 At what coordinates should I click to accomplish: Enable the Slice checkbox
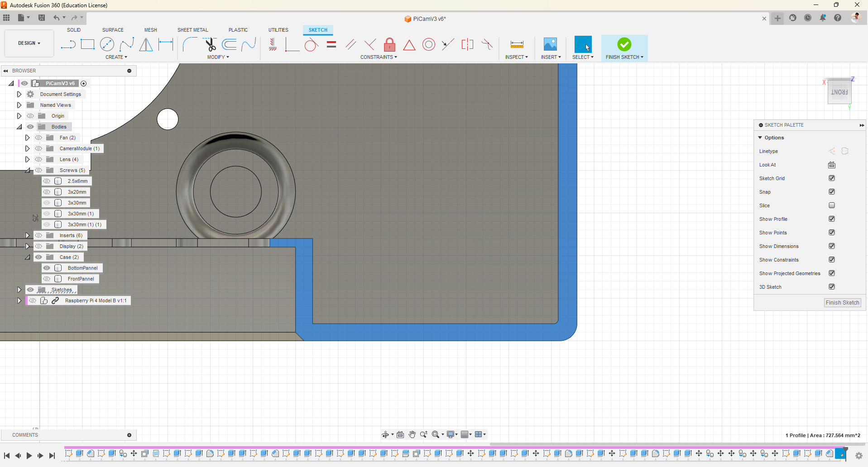point(832,205)
